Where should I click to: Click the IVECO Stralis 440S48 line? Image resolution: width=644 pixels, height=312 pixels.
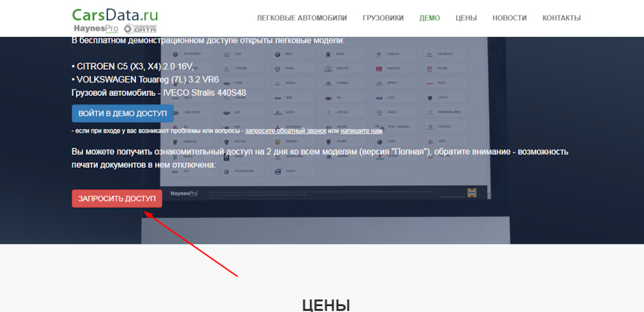[159, 93]
